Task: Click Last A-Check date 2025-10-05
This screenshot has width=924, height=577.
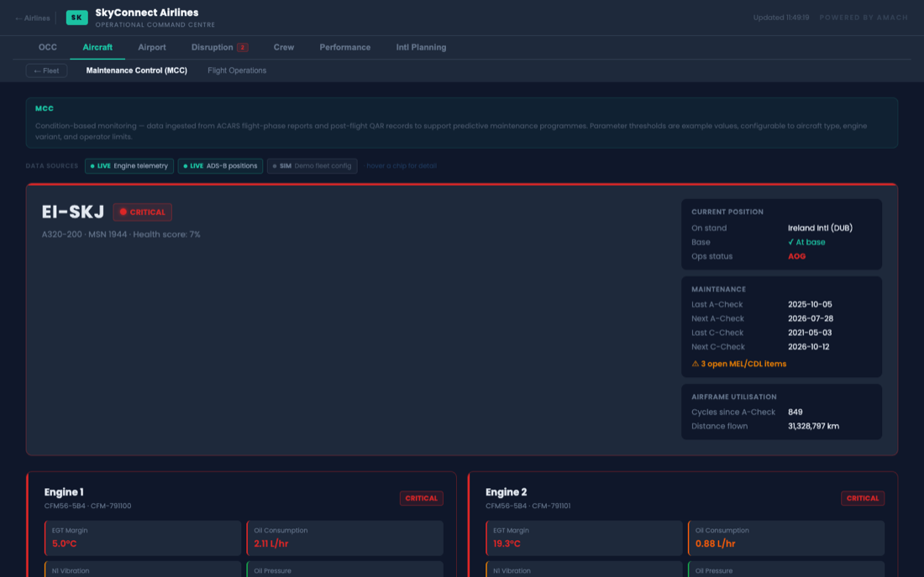Action: click(x=811, y=305)
